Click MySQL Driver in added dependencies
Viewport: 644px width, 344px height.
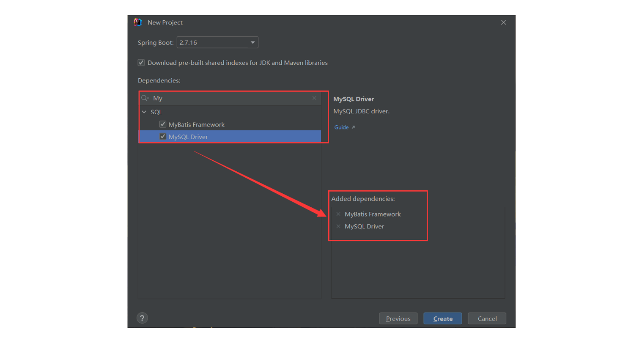364,226
